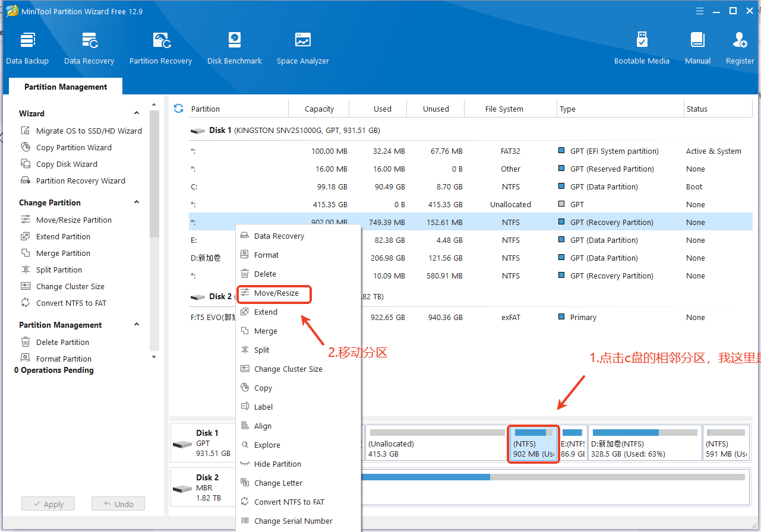Start the Partition Recovery Wizard
Image resolution: width=761 pixels, height=532 pixels.
point(73,180)
